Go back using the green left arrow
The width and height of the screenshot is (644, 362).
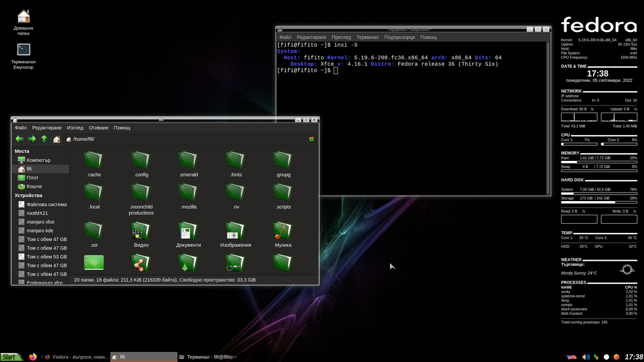[19, 139]
